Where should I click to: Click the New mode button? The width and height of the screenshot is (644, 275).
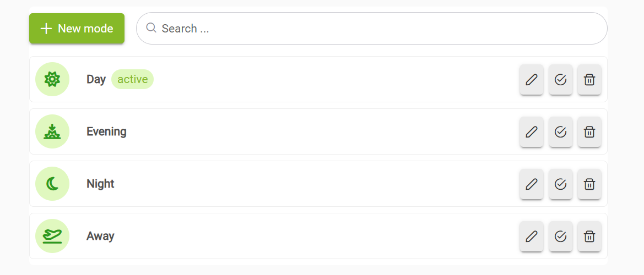[77, 29]
